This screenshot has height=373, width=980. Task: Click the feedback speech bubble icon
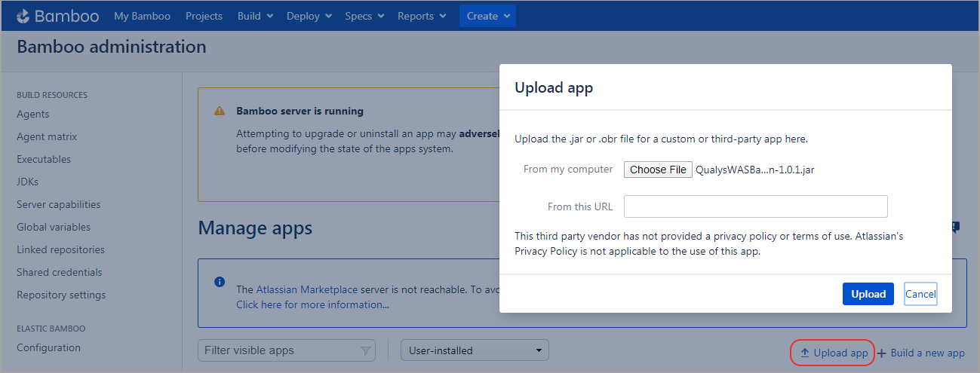pos(955,227)
